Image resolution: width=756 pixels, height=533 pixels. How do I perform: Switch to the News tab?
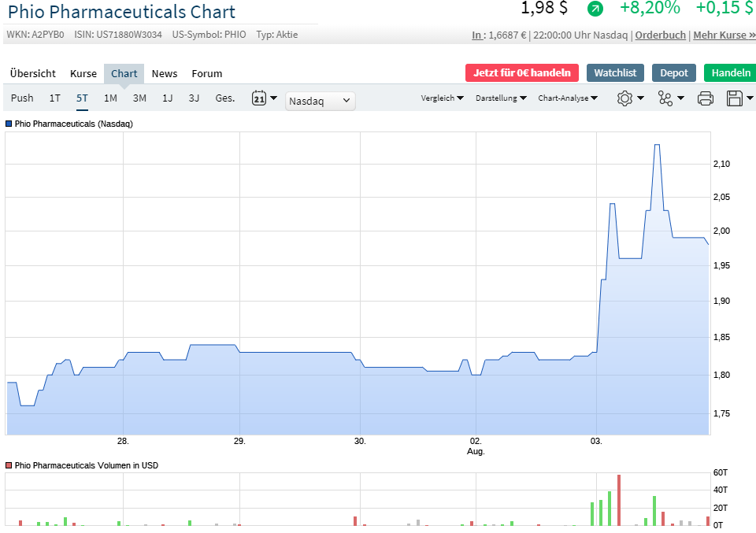tap(165, 73)
